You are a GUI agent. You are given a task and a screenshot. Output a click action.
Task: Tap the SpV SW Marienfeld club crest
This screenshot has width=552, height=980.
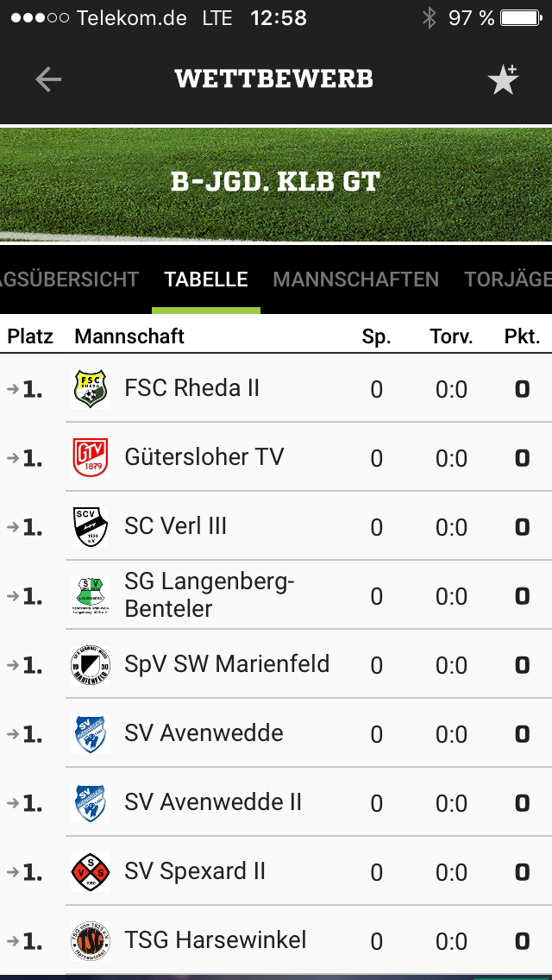pos(90,665)
